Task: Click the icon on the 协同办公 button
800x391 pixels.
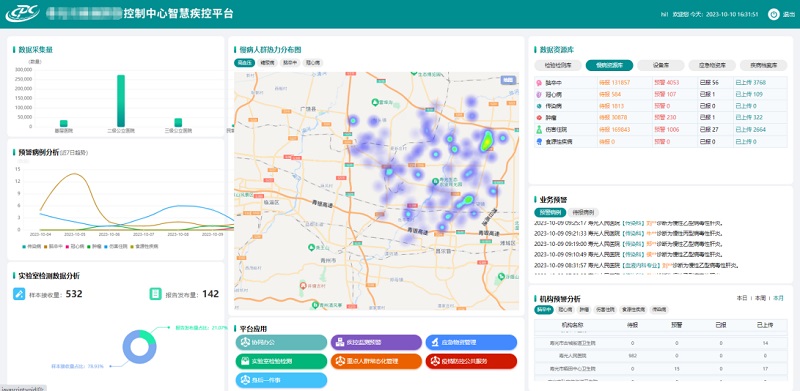Action: [x=245, y=343]
